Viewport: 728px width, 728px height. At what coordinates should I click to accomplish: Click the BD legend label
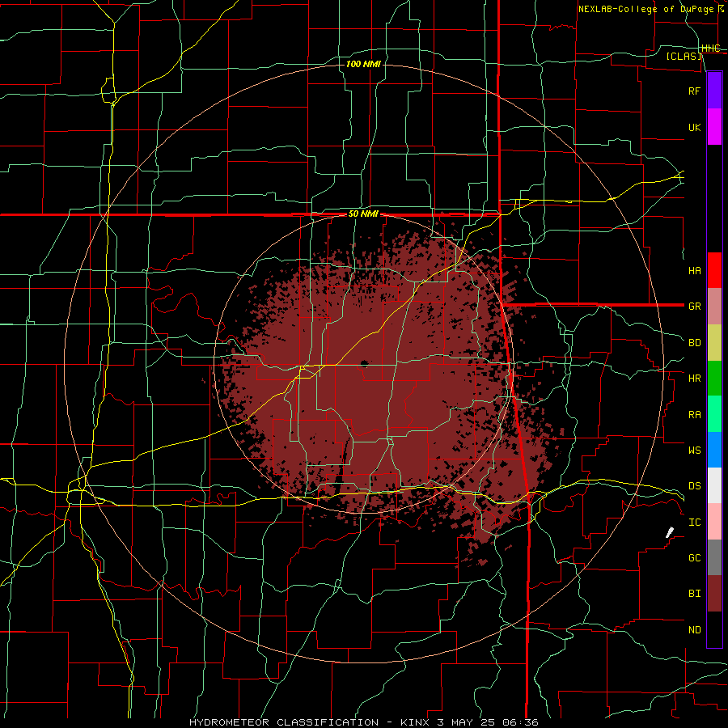coord(694,343)
